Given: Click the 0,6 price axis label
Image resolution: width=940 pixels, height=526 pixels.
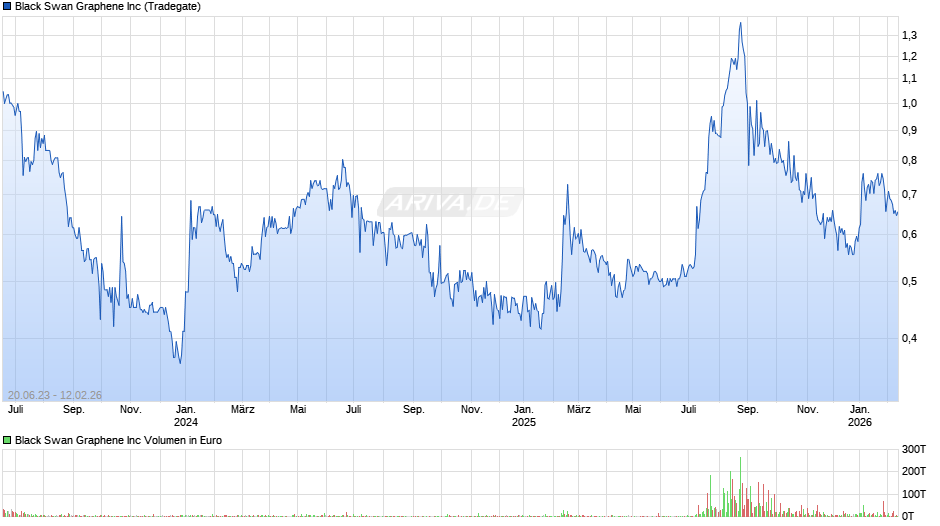Looking at the screenshot, I should click(909, 235).
